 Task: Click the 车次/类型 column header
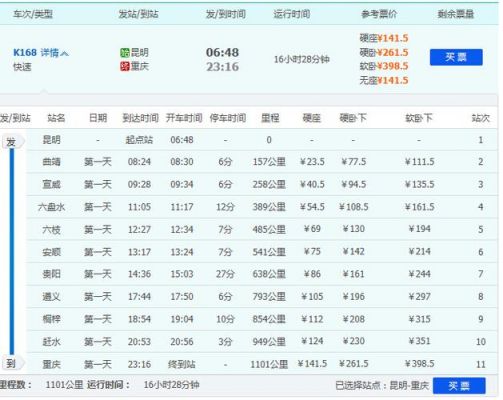(x=33, y=14)
